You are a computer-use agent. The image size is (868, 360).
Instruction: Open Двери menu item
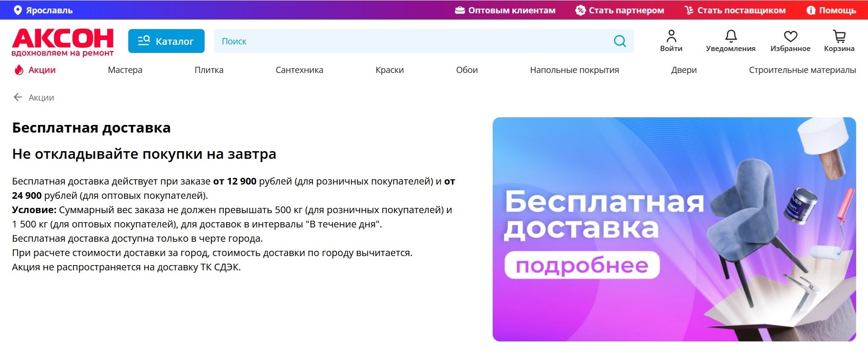tap(684, 70)
